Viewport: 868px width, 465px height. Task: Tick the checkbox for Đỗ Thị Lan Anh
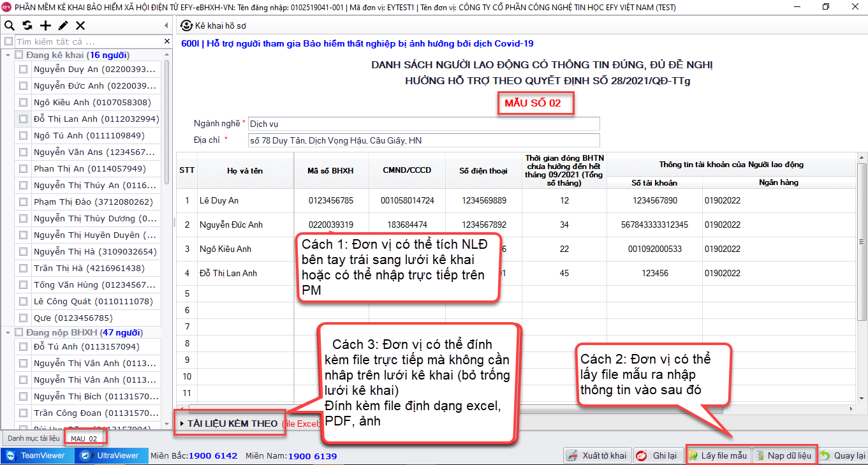(24, 119)
